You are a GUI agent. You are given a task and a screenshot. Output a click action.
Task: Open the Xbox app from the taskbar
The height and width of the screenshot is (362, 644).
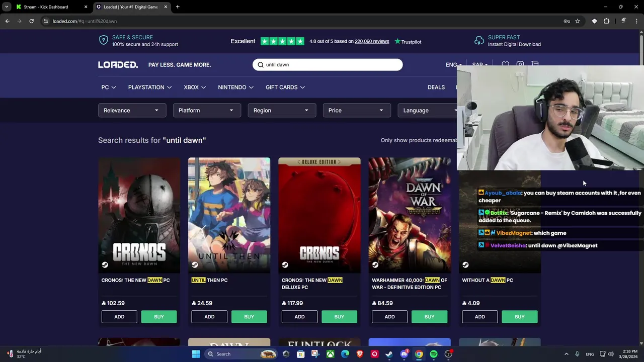tap(330, 354)
